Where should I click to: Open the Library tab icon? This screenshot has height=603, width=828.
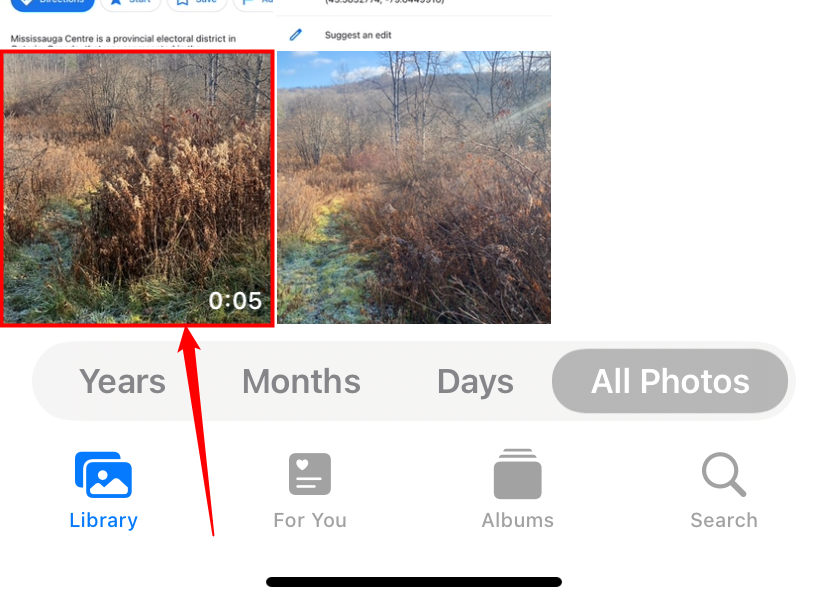coord(104,475)
